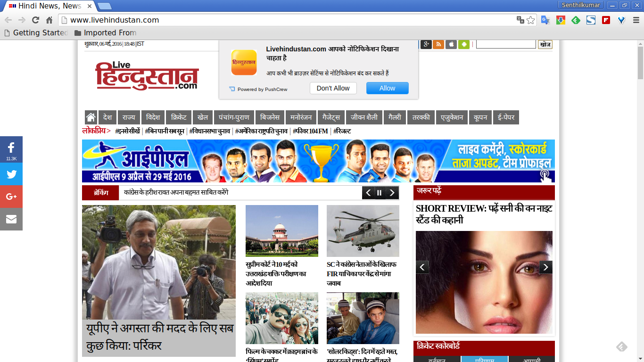Pause the breaking news ticker

(380, 193)
